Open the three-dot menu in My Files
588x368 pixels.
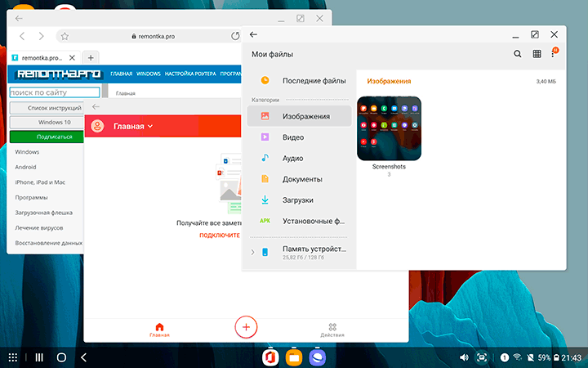pos(553,54)
